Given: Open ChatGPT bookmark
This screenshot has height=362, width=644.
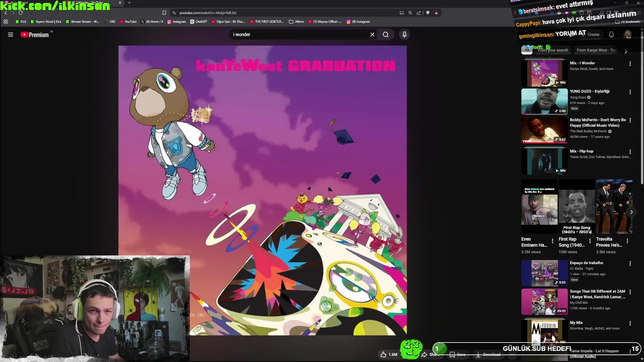Looking at the screenshot, I should coord(198,22).
